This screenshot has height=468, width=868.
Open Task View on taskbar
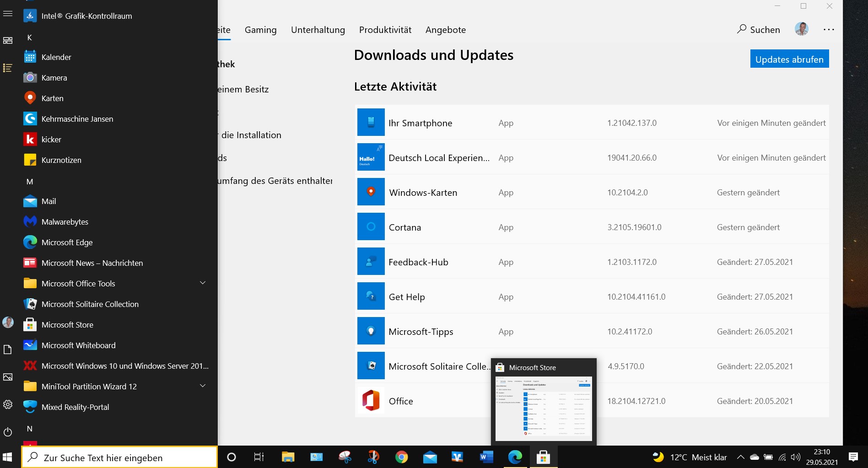[x=259, y=457]
